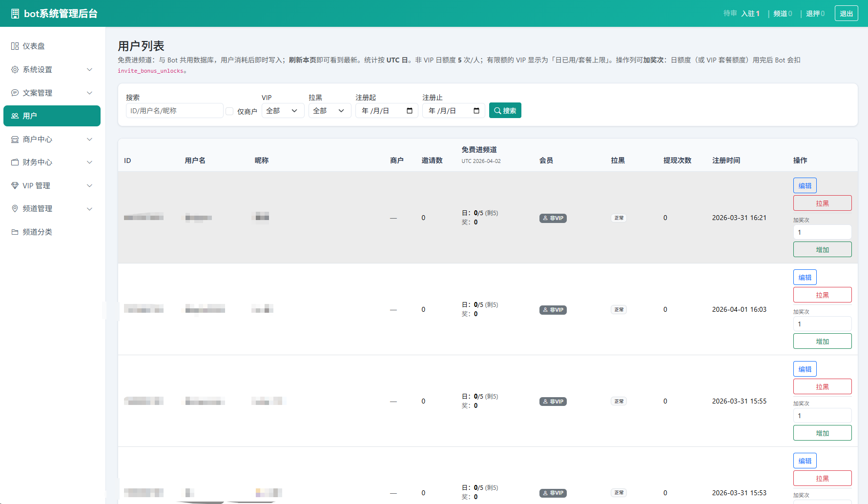Open the 用户 sidebar menu item
The width and height of the screenshot is (868, 504).
point(52,116)
